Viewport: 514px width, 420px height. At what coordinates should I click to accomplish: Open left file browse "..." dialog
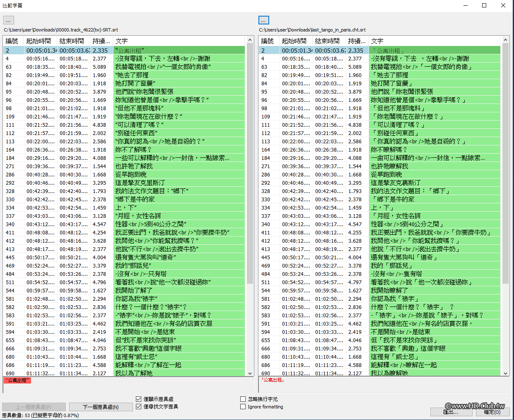coord(8,20)
